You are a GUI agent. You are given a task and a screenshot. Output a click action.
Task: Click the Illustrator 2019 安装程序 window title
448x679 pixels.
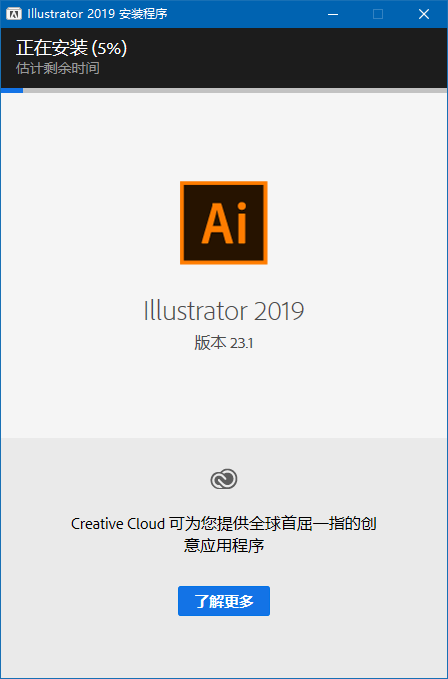(x=97, y=14)
